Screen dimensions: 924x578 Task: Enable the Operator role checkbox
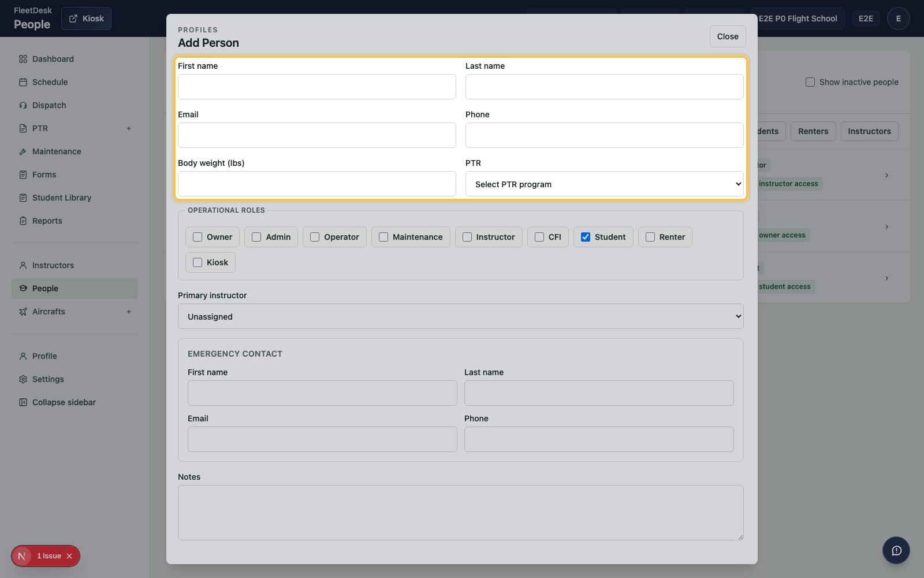[x=315, y=237]
